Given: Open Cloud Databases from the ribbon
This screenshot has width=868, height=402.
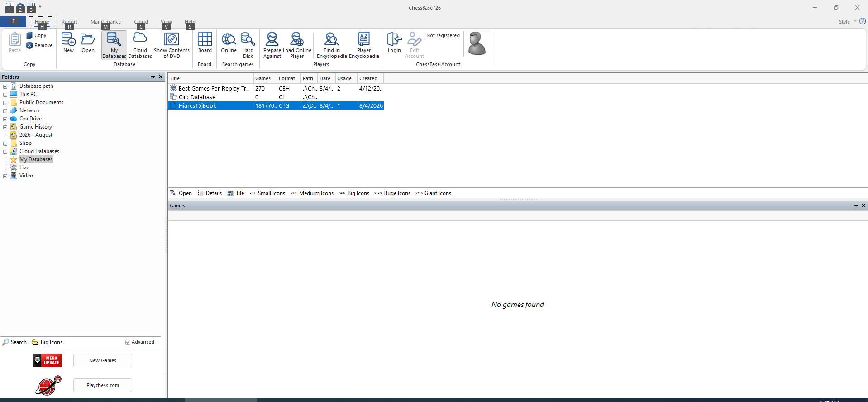Looking at the screenshot, I should pyautogui.click(x=140, y=45).
